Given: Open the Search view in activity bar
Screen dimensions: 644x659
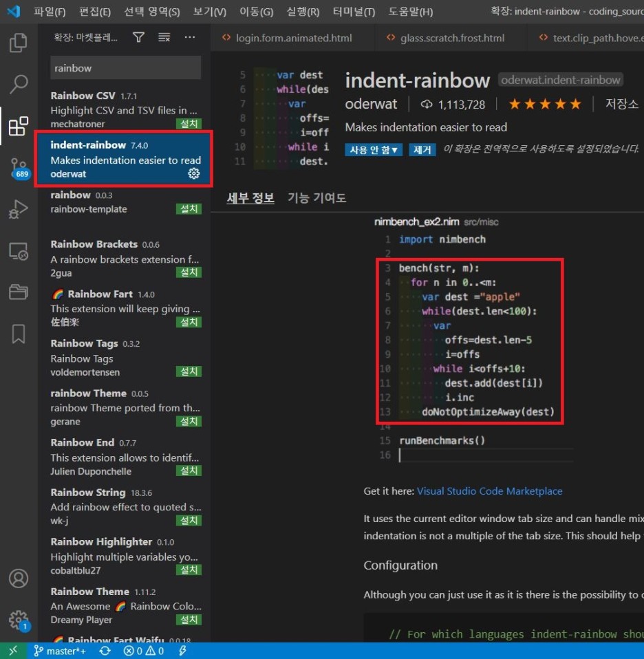Looking at the screenshot, I should (x=19, y=85).
